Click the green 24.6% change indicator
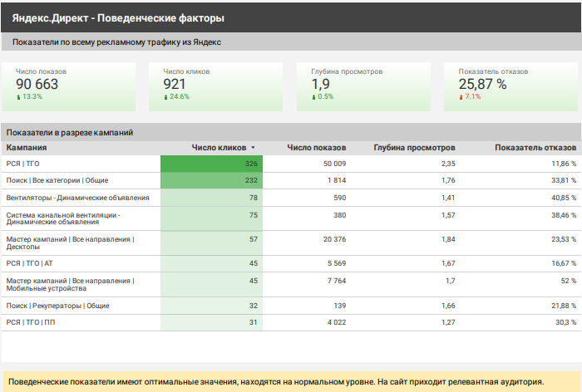Viewport: 582px width, 392px height. click(x=179, y=96)
